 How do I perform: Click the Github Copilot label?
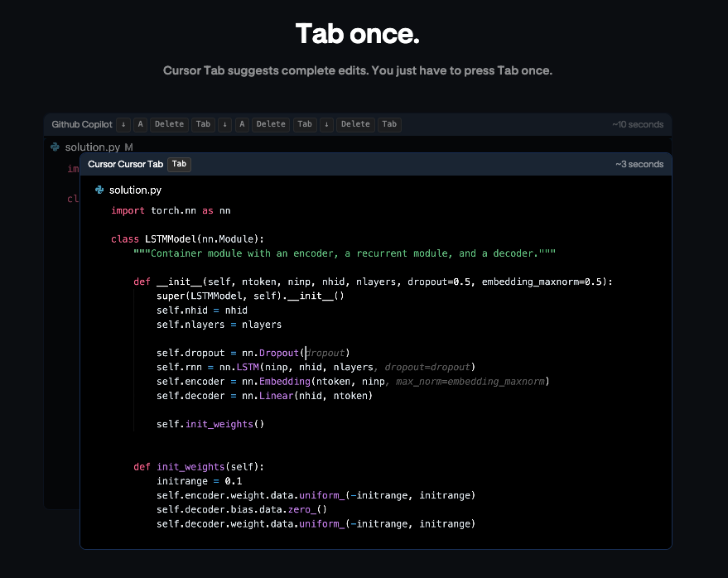coord(82,124)
